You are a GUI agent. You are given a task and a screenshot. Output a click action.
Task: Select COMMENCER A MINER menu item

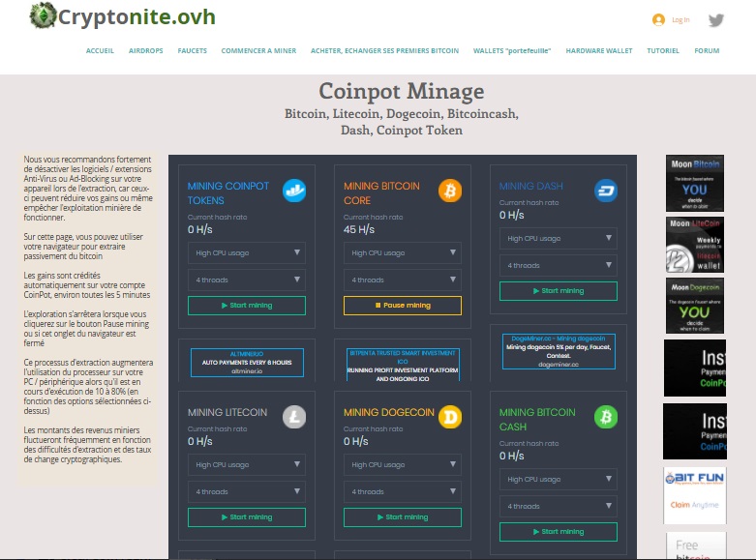[x=258, y=50]
